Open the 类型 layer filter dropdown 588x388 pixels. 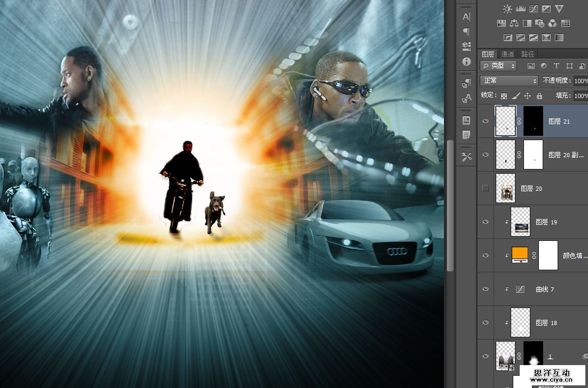(498, 66)
